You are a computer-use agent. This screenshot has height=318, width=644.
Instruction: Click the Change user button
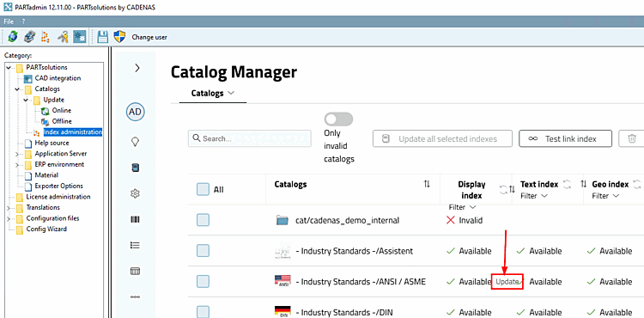[x=149, y=37]
